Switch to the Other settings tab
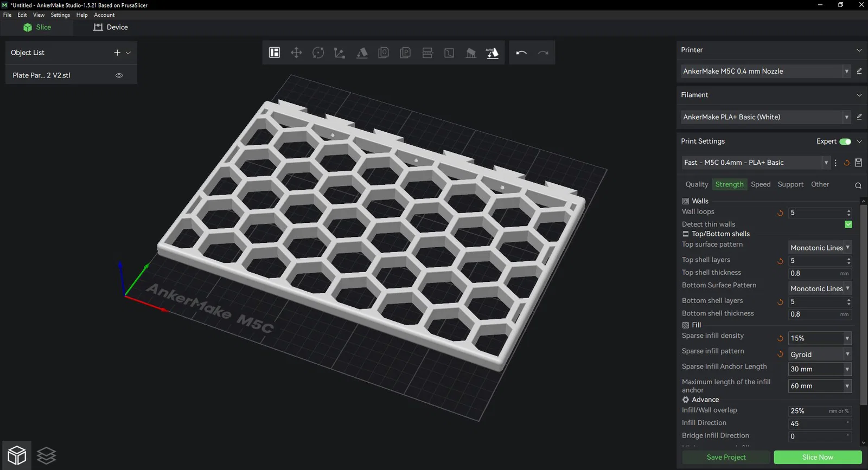 pyautogui.click(x=820, y=184)
